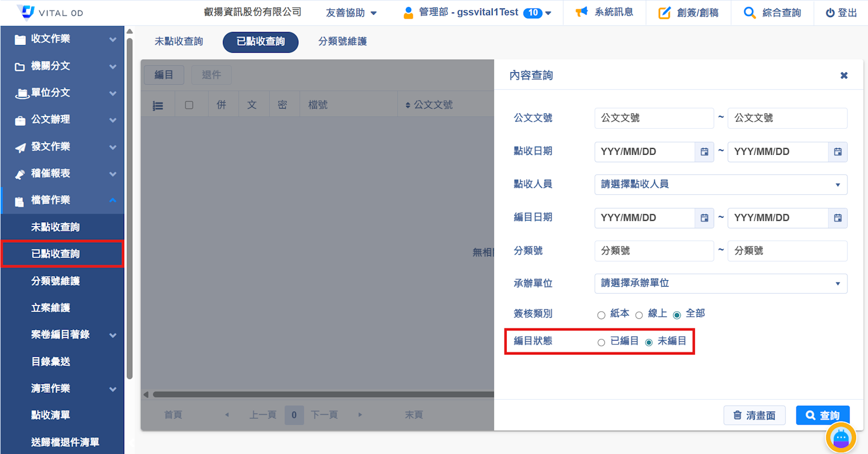
Task: Click the 登出 power icon
Action: (830, 13)
